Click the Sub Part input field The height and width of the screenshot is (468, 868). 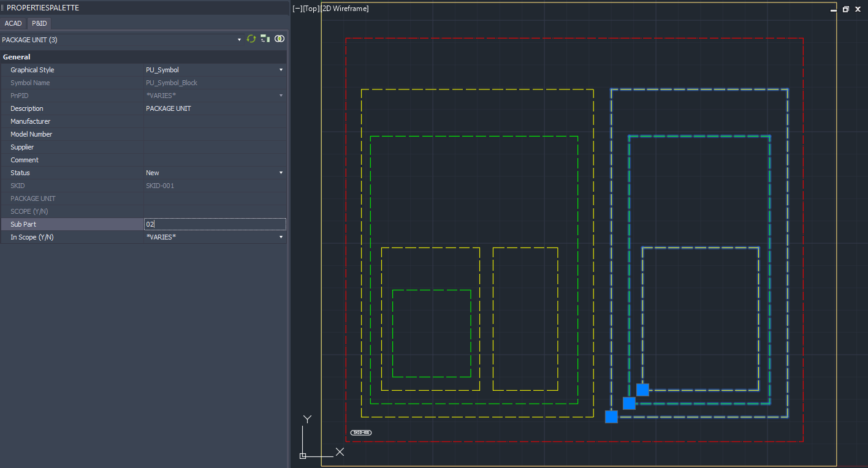[x=215, y=224]
